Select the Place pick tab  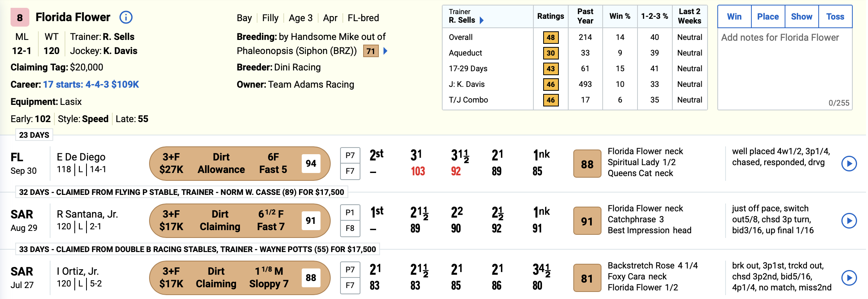768,16
